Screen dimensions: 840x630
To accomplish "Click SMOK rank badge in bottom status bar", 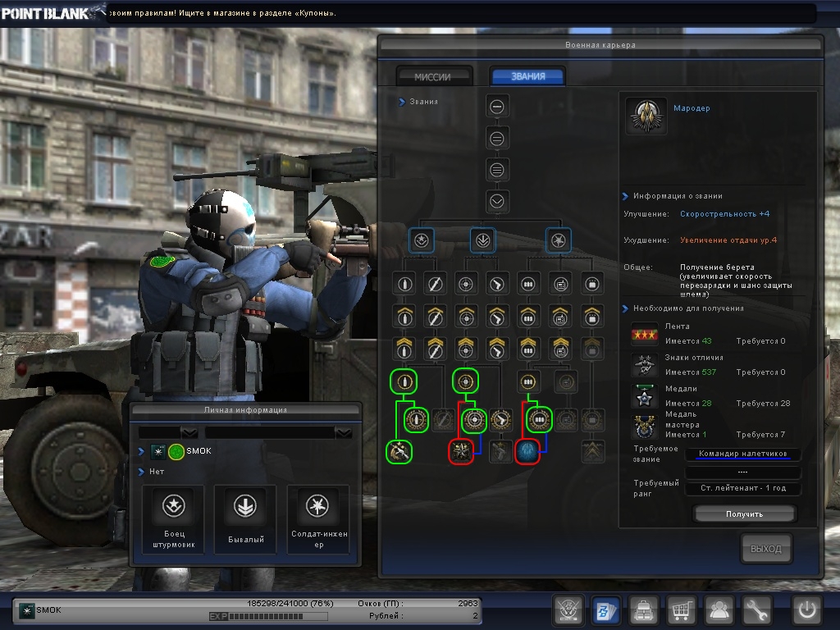I will coord(26,610).
